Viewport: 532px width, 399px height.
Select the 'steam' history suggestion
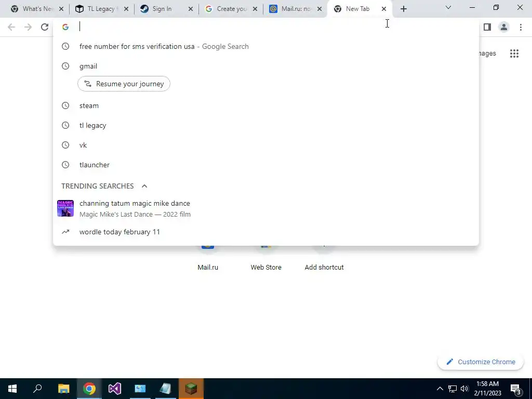coord(265,105)
